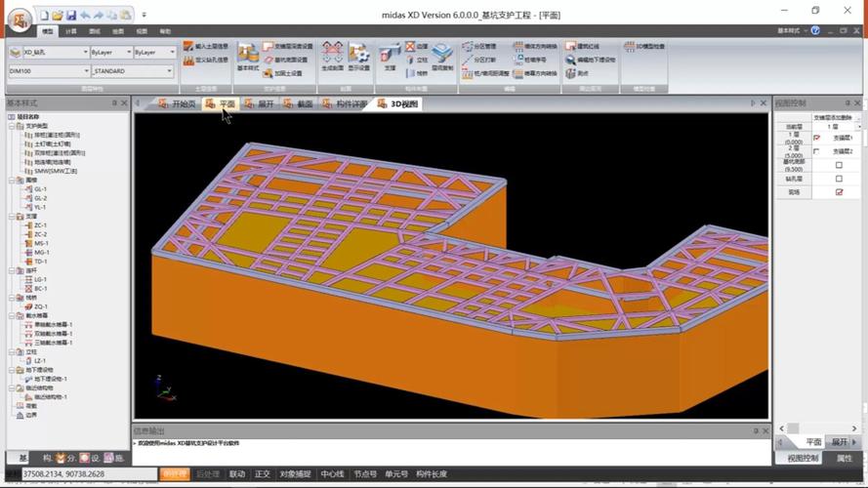Click the 前处理 pre-processing button

pyautogui.click(x=175, y=474)
